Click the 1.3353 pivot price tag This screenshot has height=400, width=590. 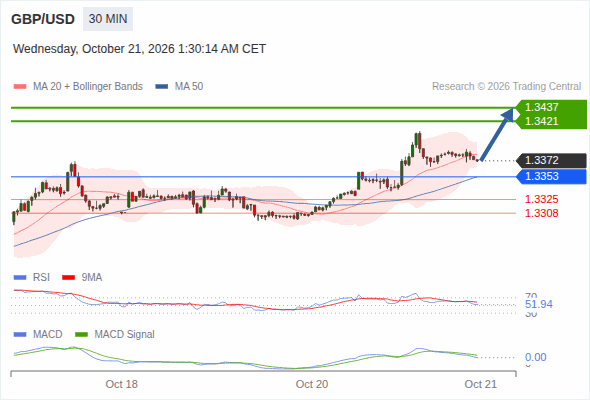click(x=552, y=176)
